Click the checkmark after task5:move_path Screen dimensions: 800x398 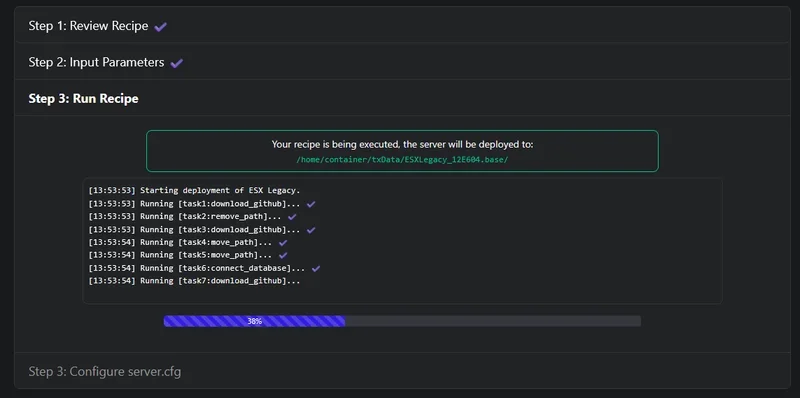click(x=283, y=255)
